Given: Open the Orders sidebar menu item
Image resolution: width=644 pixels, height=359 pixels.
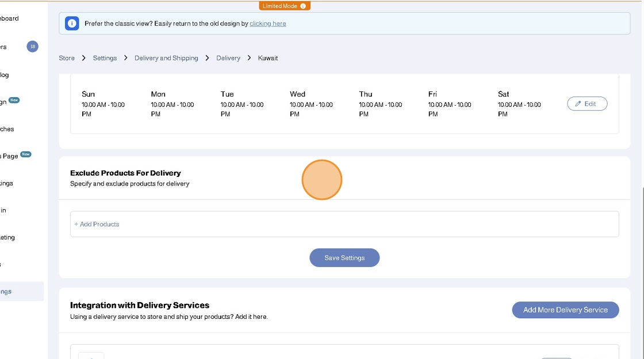Looking at the screenshot, I should (x=3, y=47).
